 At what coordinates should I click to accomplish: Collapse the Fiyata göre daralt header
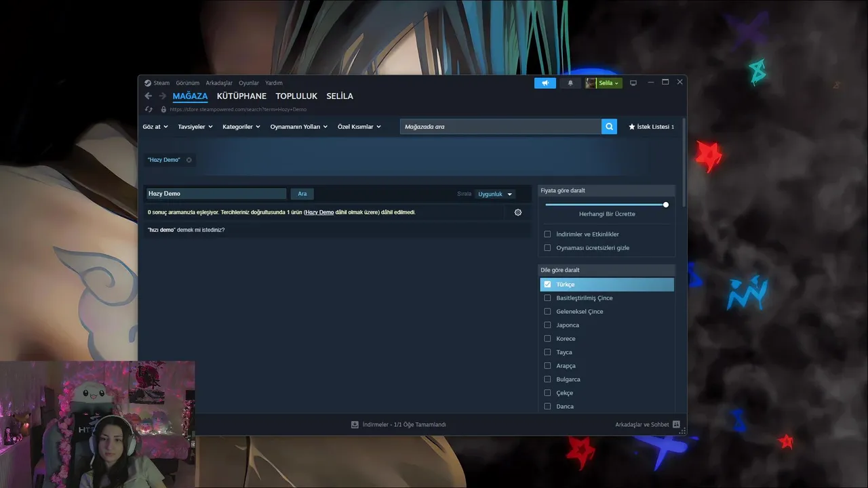coord(607,190)
